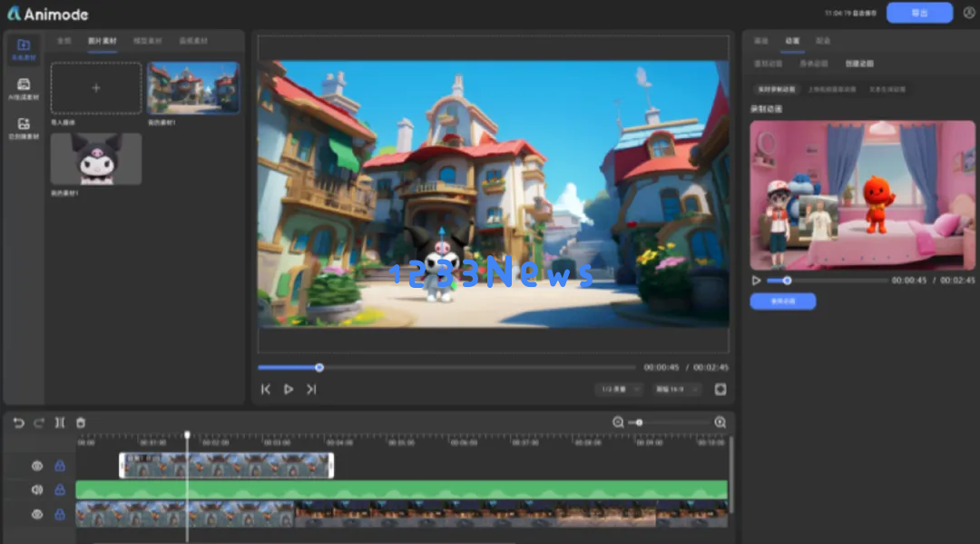The width and height of the screenshot is (980, 544).
Task: Click the blue button below recorded animation preview
Action: pyautogui.click(x=782, y=302)
